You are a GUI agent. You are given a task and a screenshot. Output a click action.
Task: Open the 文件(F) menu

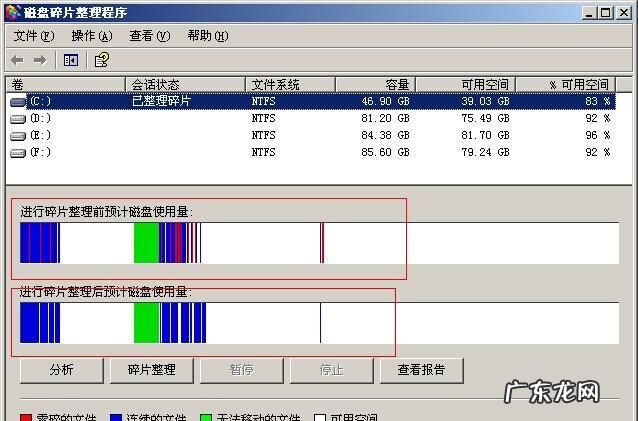pyautogui.click(x=34, y=36)
